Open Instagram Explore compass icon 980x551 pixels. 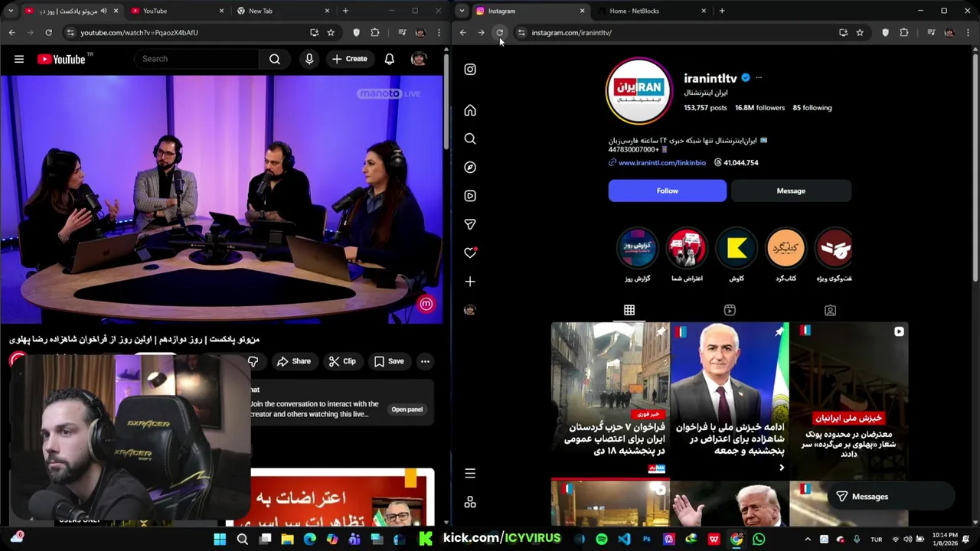(x=470, y=167)
